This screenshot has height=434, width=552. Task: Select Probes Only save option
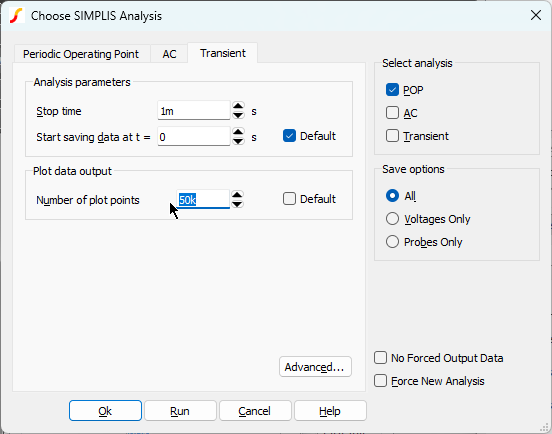(392, 242)
